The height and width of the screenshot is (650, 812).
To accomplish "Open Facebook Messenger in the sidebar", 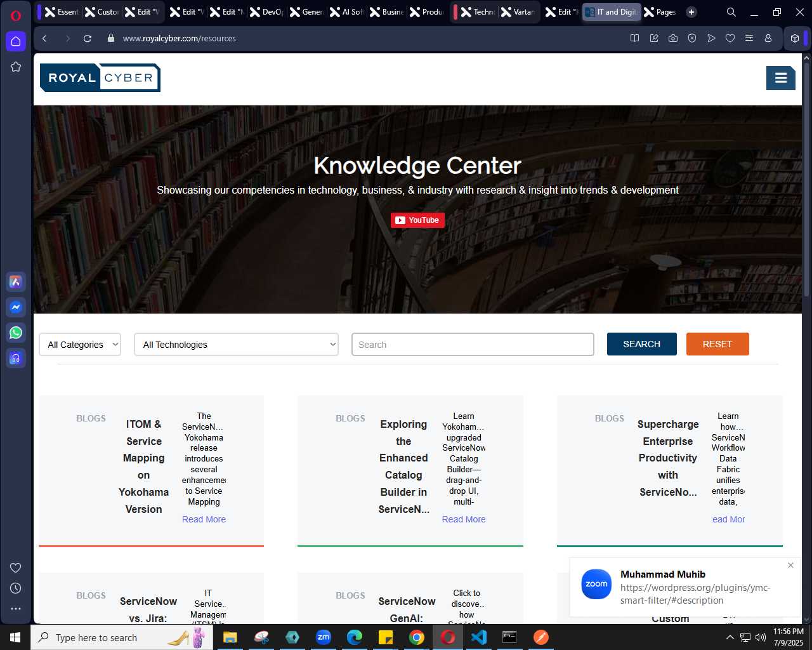I will 16,307.
